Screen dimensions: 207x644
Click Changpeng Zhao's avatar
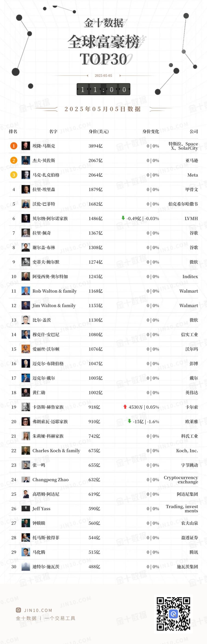26,479
